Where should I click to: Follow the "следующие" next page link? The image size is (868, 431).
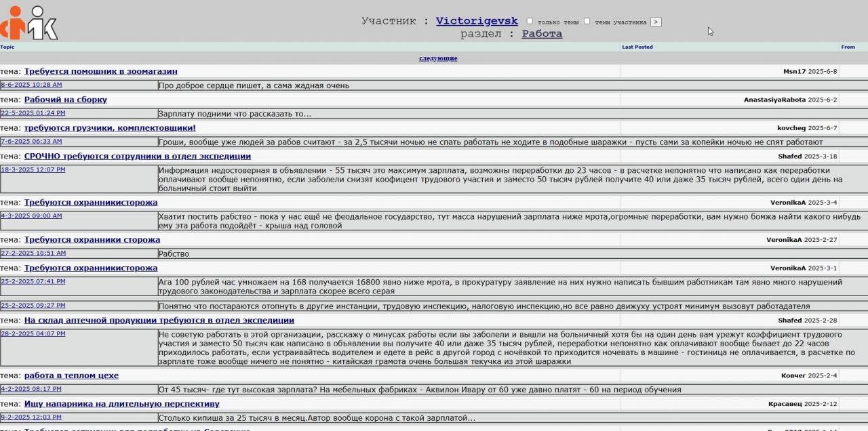point(438,58)
